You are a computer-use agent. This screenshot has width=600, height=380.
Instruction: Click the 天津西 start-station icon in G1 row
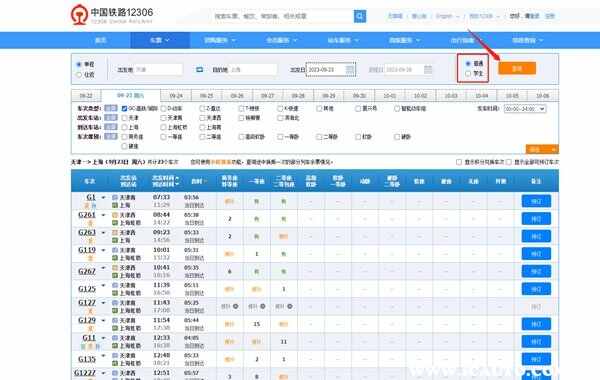[115, 197]
